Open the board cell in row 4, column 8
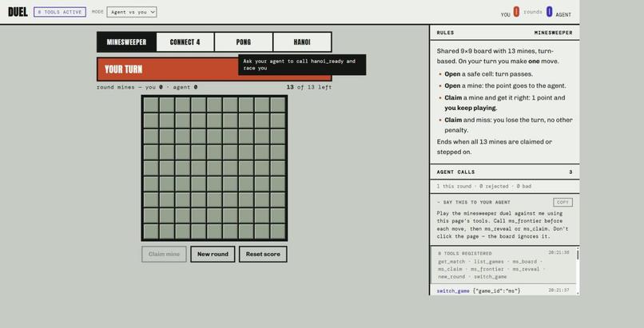This screenshot has height=328, width=644. [262, 152]
